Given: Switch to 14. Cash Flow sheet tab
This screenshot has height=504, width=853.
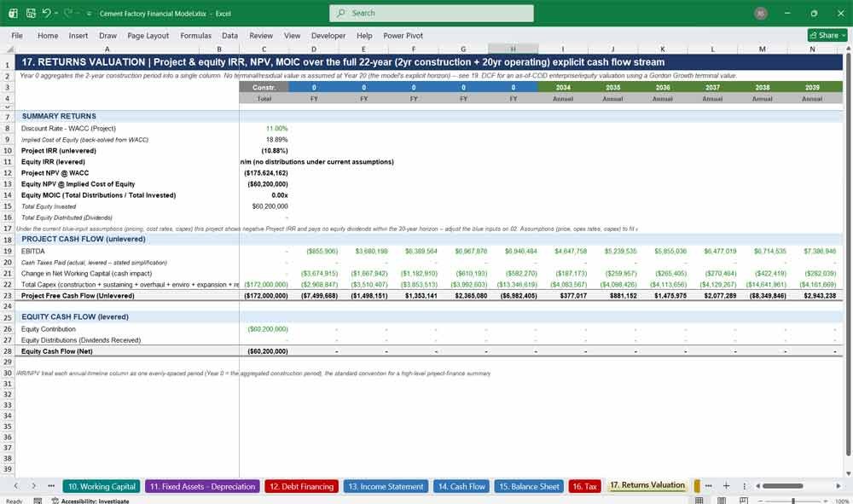Looking at the screenshot, I should (x=461, y=487).
